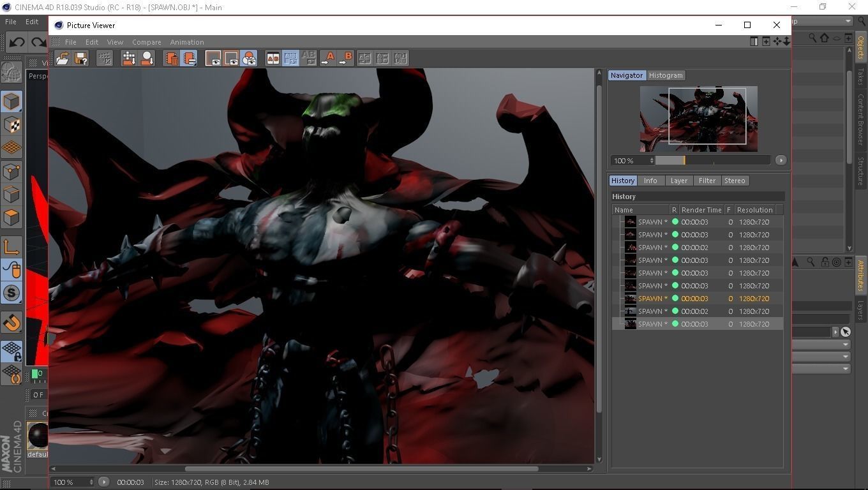Click the Locked Workplane grid icon

click(x=11, y=350)
